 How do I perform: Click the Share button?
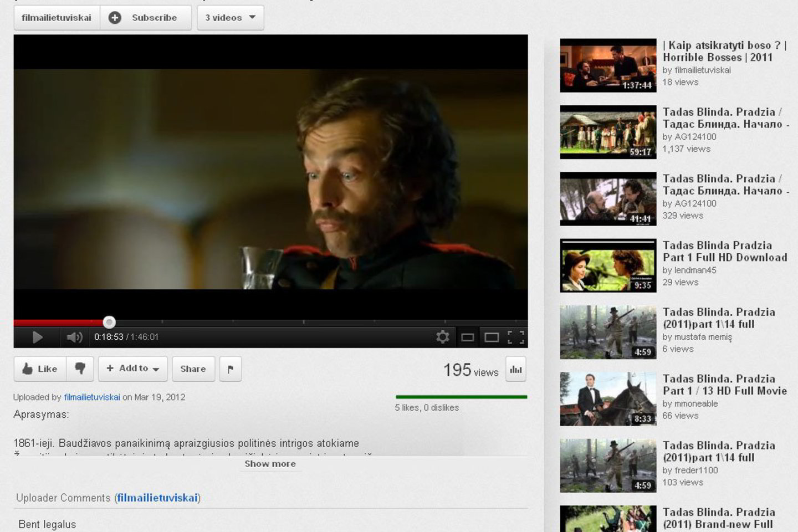coord(193,369)
